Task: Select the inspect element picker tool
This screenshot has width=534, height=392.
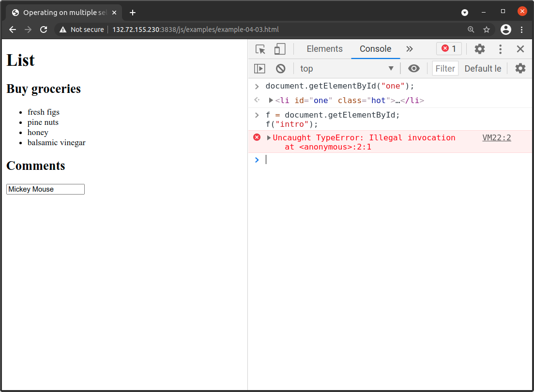Action: point(260,49)
